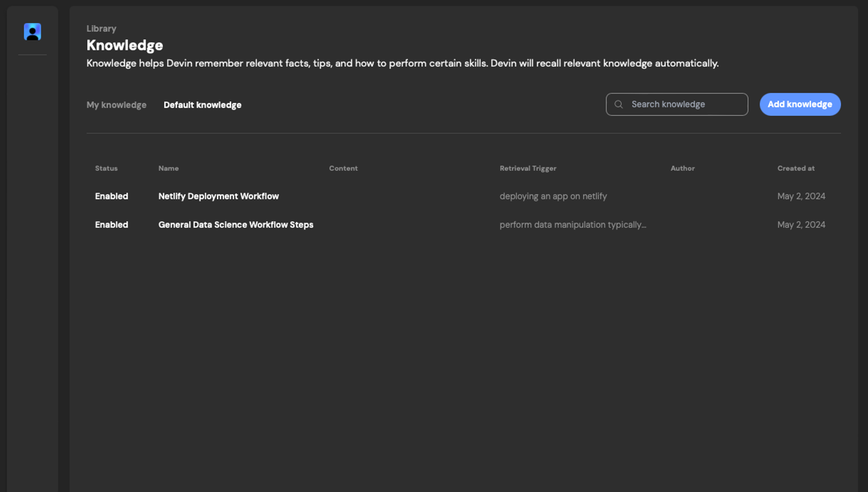Toggle Enabled status for General Data Science row
The width and height of the screenshot is (868, 492).
111,225
